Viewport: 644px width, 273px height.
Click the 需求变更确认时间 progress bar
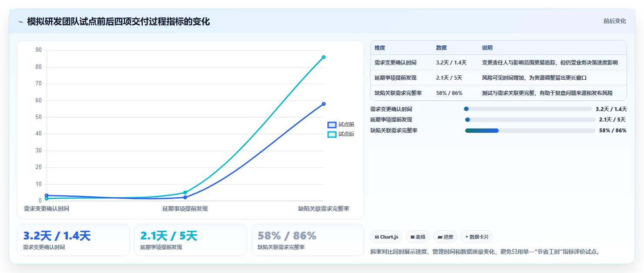pyautogui.click(x=528, y=109)
